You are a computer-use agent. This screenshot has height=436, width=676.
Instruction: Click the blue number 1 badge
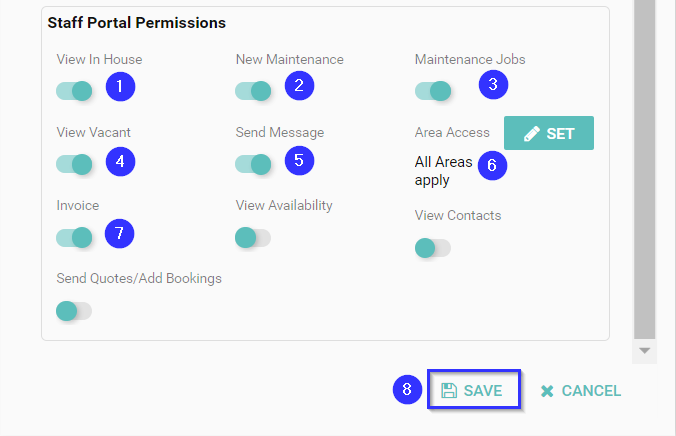(x=119, y=87)
